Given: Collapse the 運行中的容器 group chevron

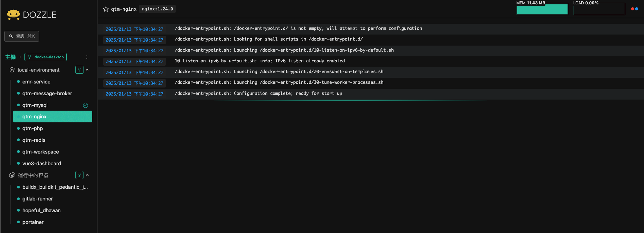Looking at the screenshot, I should point(87,175).
